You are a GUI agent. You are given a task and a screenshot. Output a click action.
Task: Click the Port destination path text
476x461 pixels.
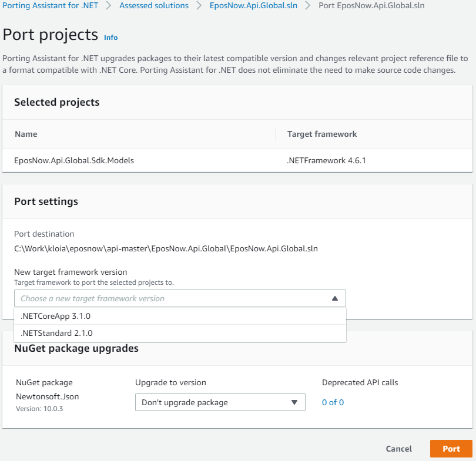click(166, 248)
